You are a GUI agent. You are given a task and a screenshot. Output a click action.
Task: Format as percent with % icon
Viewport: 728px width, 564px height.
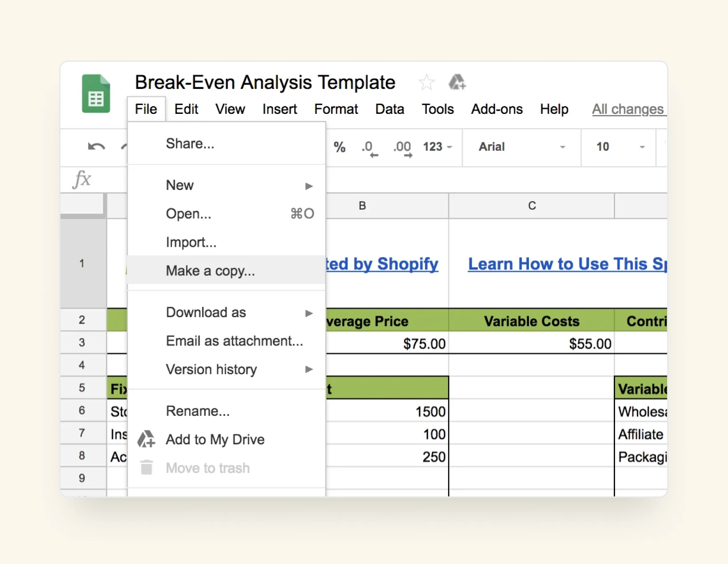(340, 147)
